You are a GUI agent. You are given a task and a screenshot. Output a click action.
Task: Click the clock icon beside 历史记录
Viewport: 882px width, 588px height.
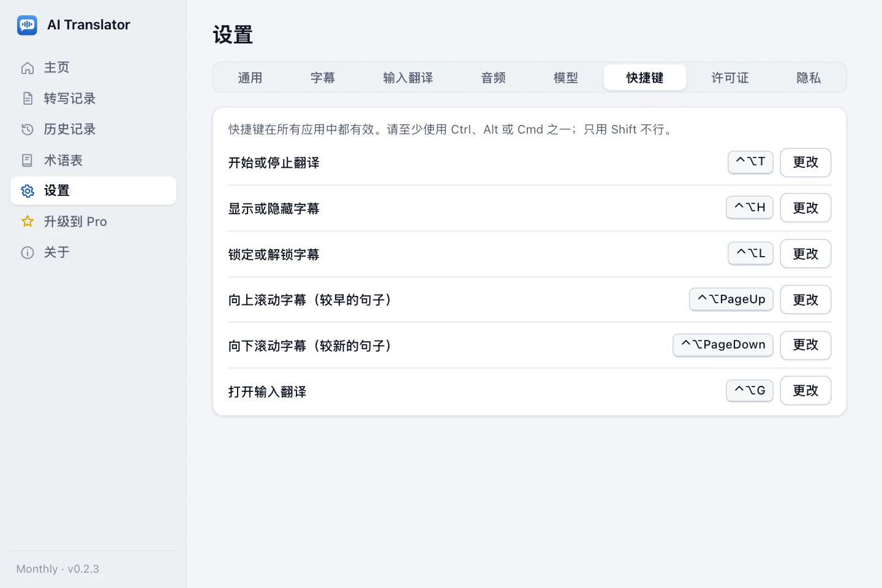point(28,129)
